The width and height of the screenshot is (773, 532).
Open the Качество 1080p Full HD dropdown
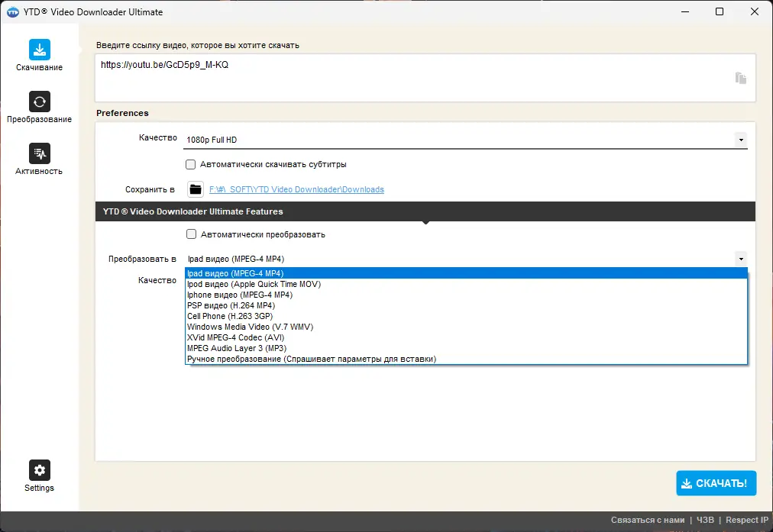pyautogui.click(x=465, y=140)
